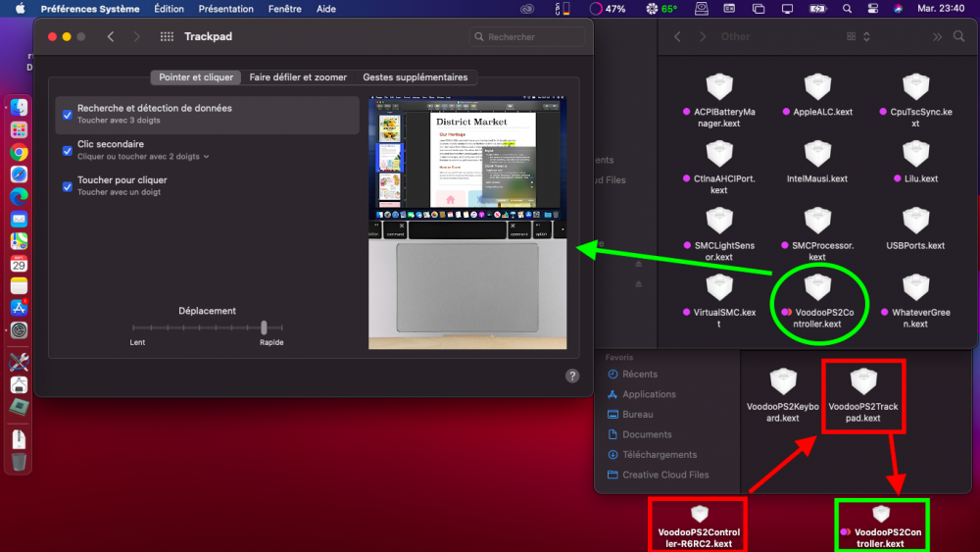Screen dimensions: 980x552
Task: Open Spotlight search in menu bar
Action: coord(847,9)
